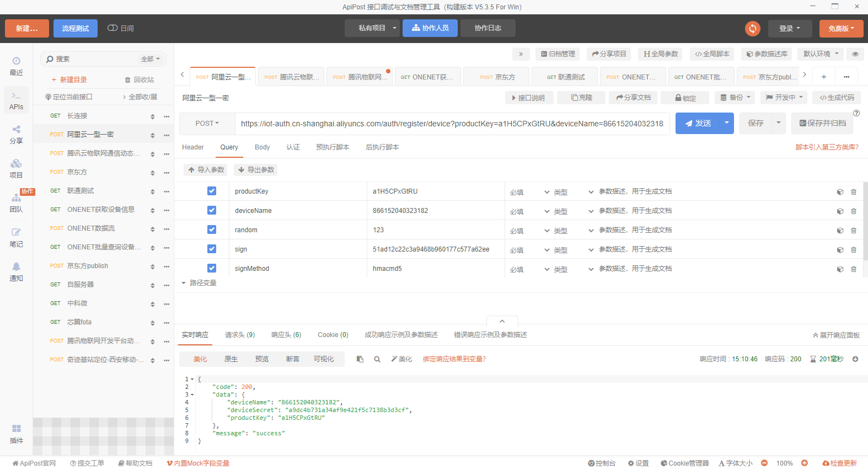Screen dimensions: 868x475
Task: Delete the signMethod parameter row
Action: coord(854,269)
